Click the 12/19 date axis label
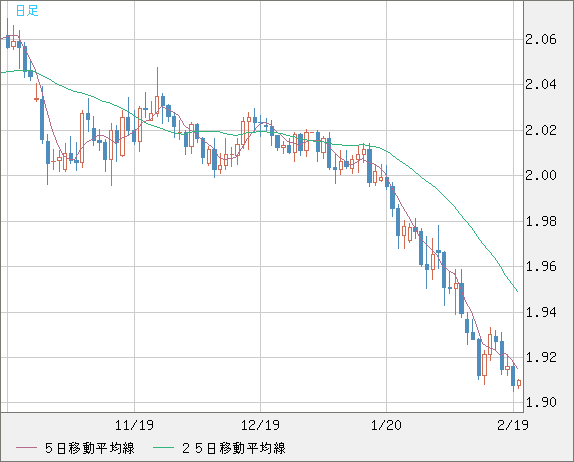 (x=260, y=425)
